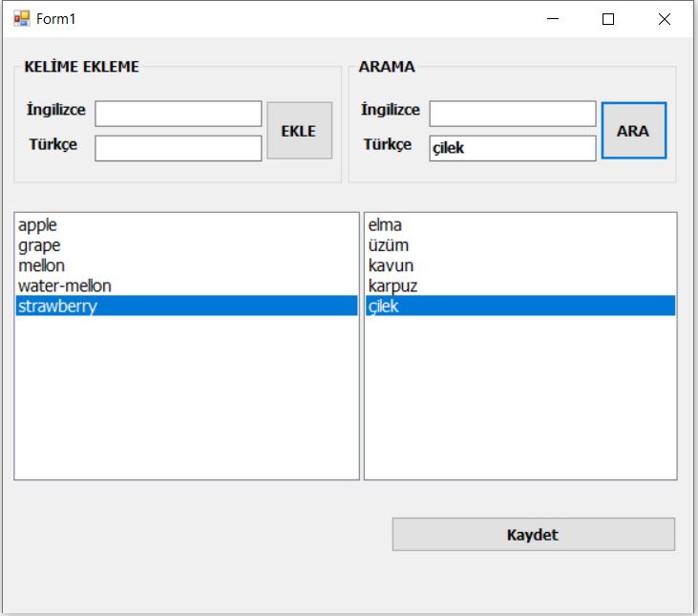Select karpuz in the Turkish list
Image resolution: width=698 pixels, height=616 pixels.
tap(520, 286)
